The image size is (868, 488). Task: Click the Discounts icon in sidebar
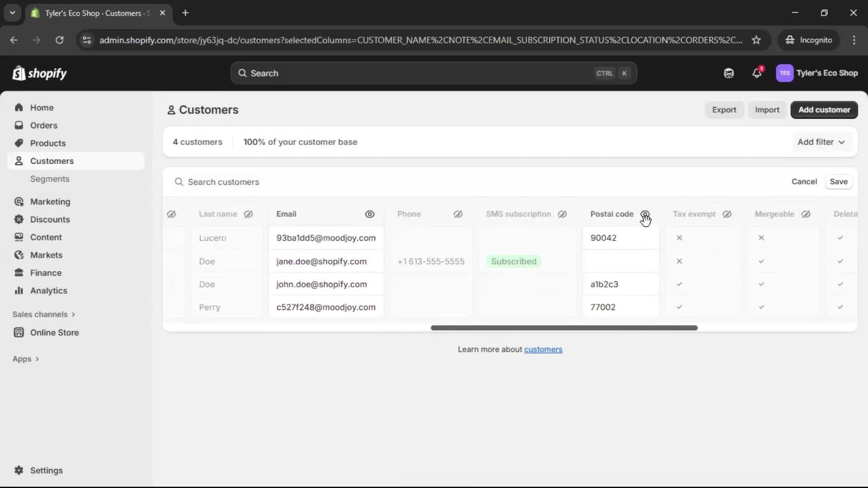pyautogui.click(x=19, y=219)
